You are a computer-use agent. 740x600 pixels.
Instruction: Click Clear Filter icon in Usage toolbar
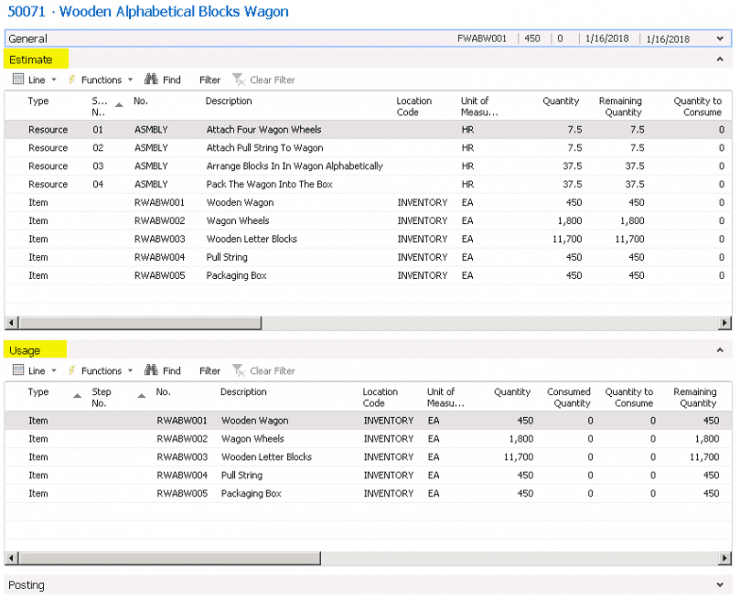pyautogui.click(x=238, y=371)
